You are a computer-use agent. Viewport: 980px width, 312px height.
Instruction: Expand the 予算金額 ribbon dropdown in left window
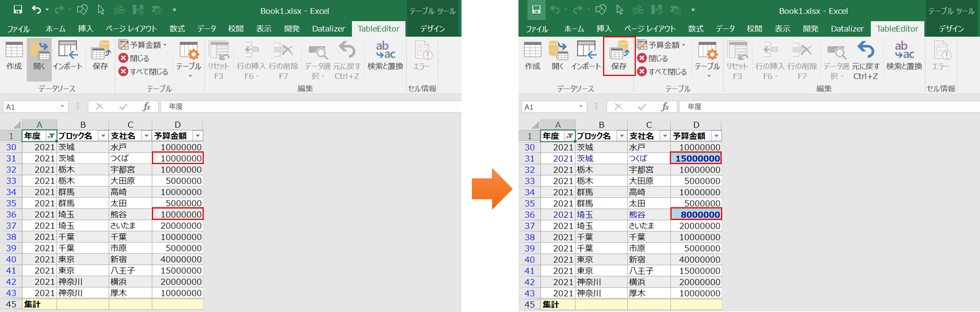pos(165,45)
